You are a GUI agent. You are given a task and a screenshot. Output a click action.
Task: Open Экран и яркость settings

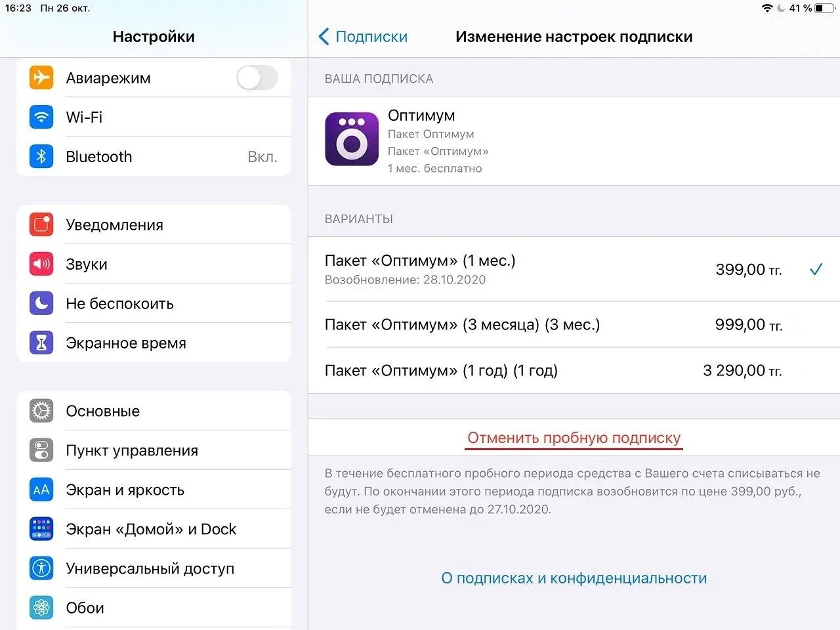(x=125, y=490)
